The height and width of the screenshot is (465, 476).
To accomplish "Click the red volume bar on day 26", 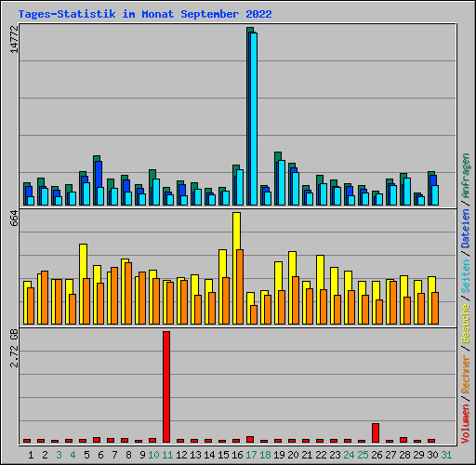I will click(x=376, y=432).
